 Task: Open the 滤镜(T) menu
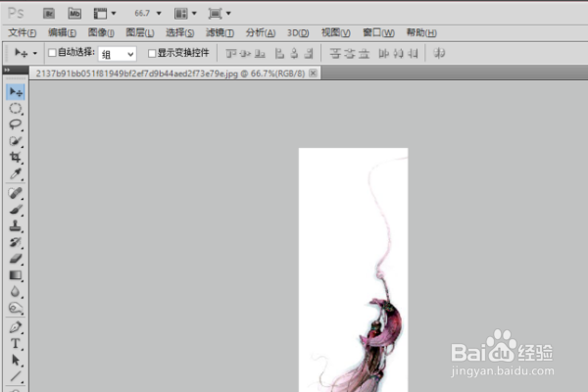[x=220, y=33]
